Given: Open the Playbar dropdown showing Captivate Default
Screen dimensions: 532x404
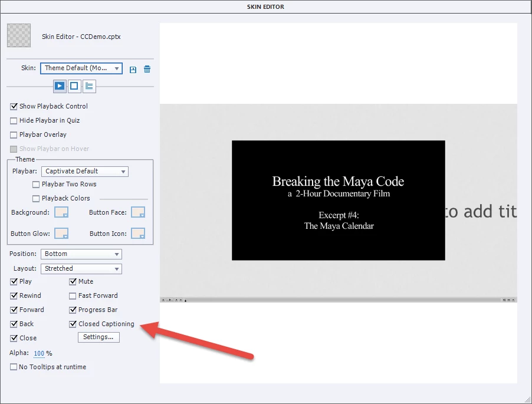Looking at the screenshot, I should [x=85, y=171].
